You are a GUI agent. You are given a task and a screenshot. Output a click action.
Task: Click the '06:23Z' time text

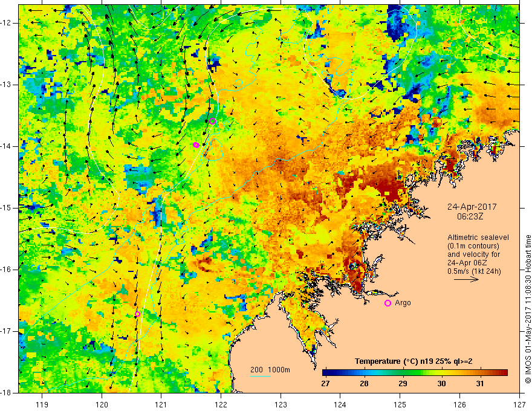[470, 216]
